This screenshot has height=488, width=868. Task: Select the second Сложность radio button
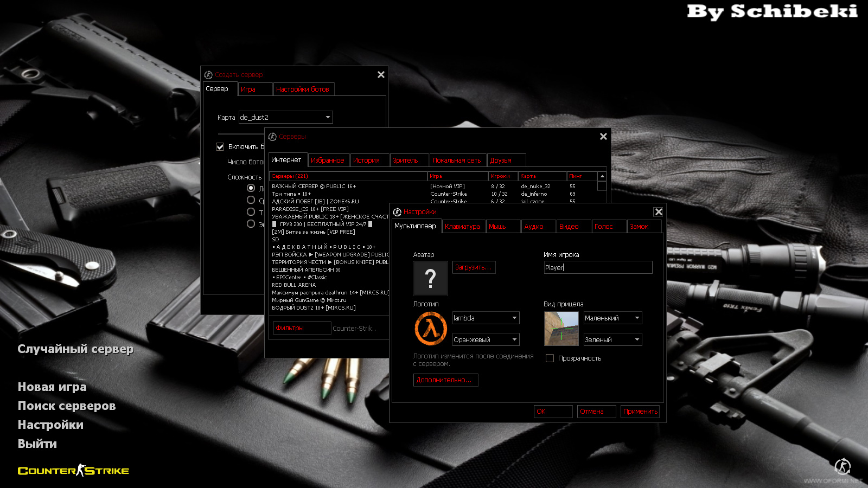[x=251, y=200]
